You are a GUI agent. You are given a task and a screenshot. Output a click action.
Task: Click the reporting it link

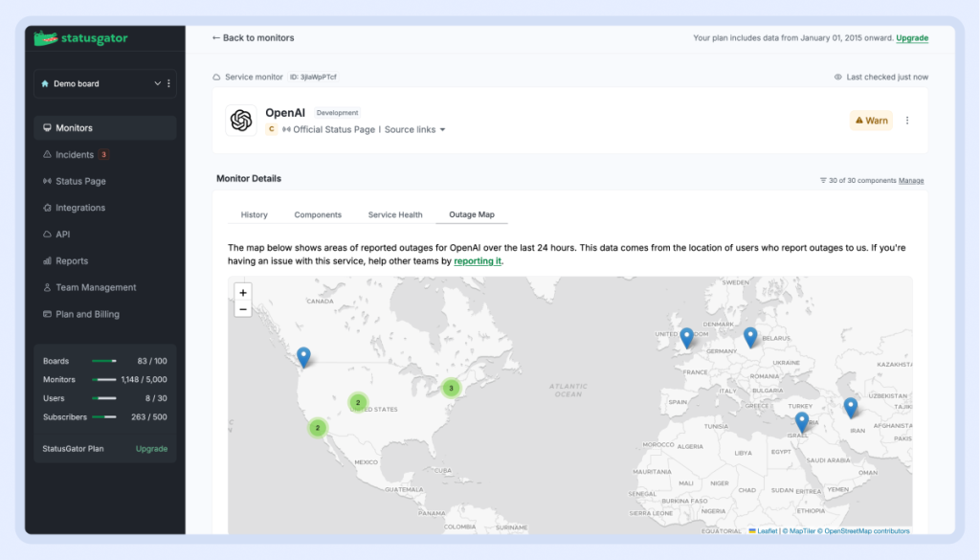(478, 261)
